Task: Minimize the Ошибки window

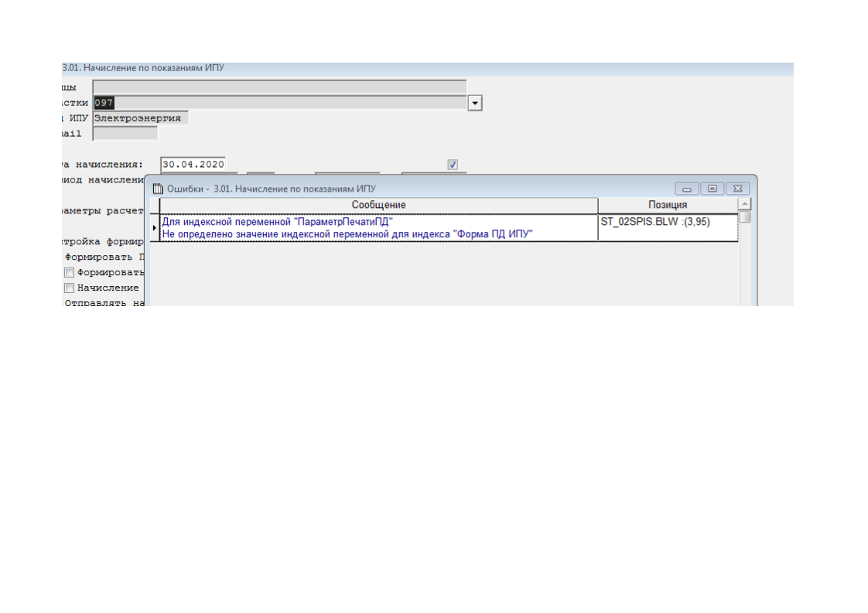Action: tap(686, 189)
